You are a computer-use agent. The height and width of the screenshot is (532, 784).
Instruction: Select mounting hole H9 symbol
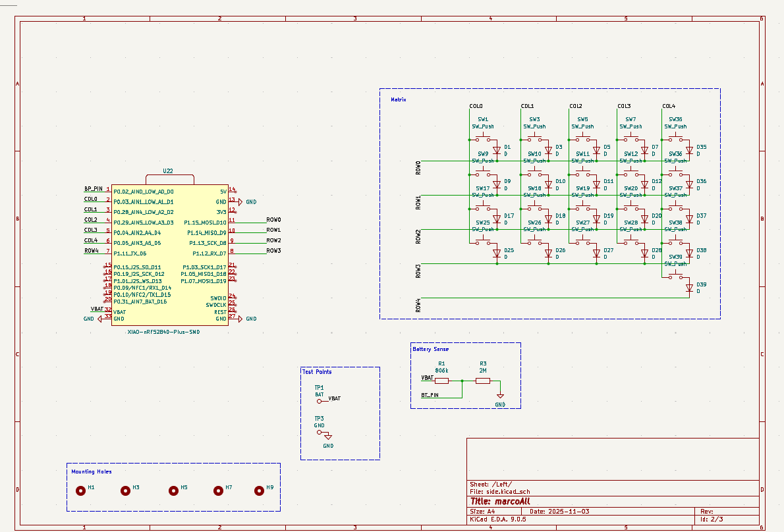(x=260, y=491)
